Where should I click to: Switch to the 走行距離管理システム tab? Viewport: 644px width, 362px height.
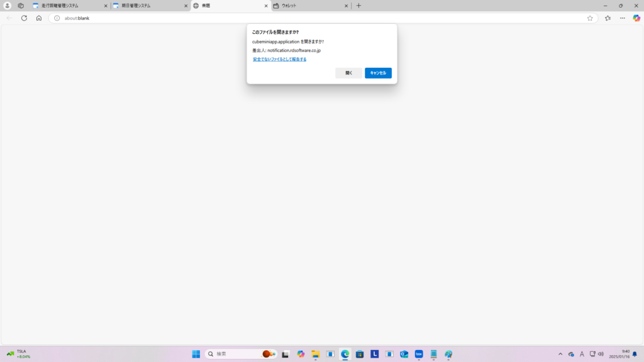[x=66, y=6]
